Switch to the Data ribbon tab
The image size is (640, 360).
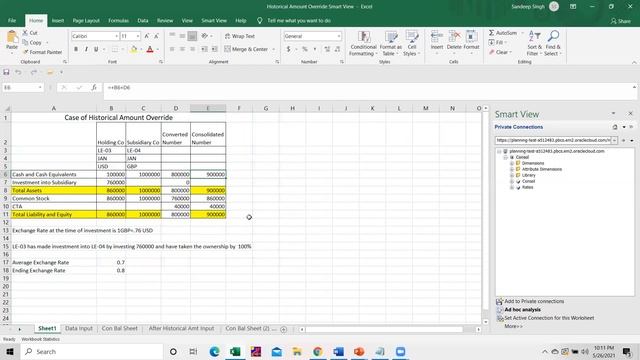[143, 20]
